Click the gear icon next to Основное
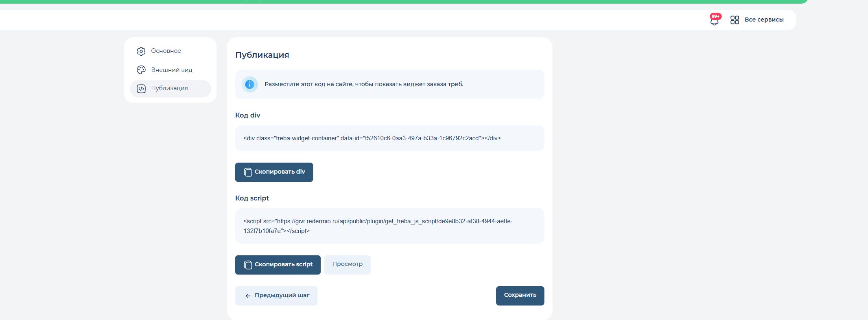Image resolution: width=868 pixels, height=320 pixels. [x=141, y=51]
